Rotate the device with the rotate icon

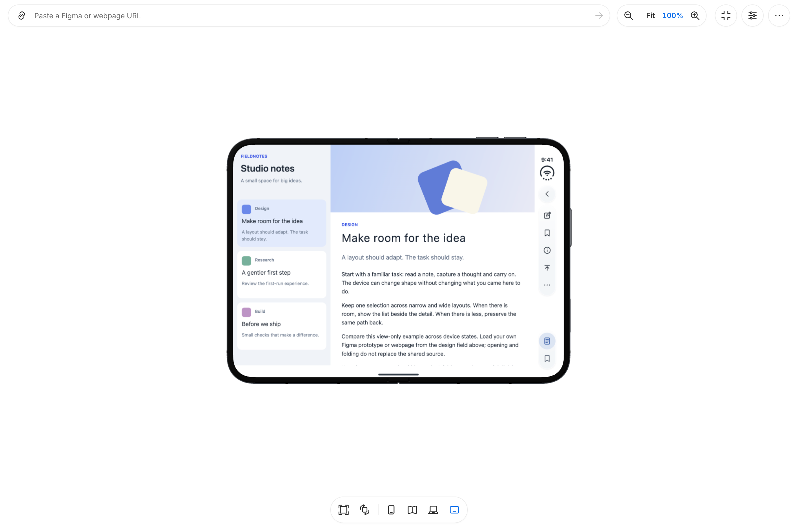click(365, 510)
